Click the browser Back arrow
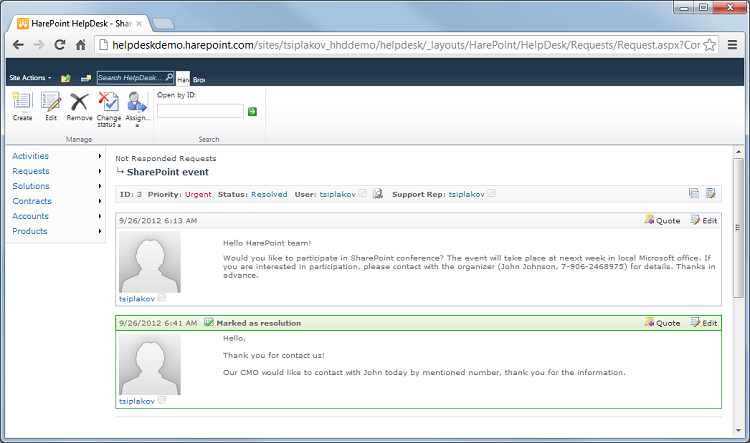 (x=18, y=45)
